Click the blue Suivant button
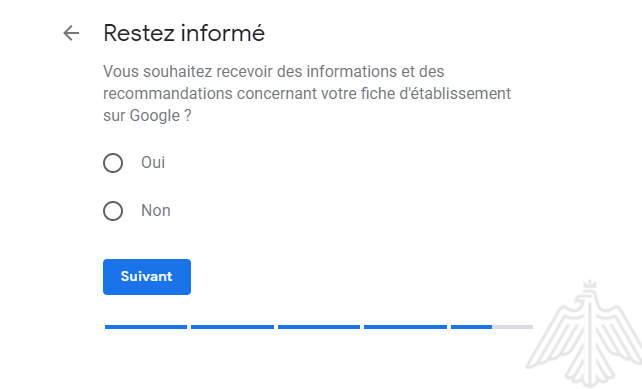The width and height of the screenshot is (642, 389). click(x=147, y=277)
